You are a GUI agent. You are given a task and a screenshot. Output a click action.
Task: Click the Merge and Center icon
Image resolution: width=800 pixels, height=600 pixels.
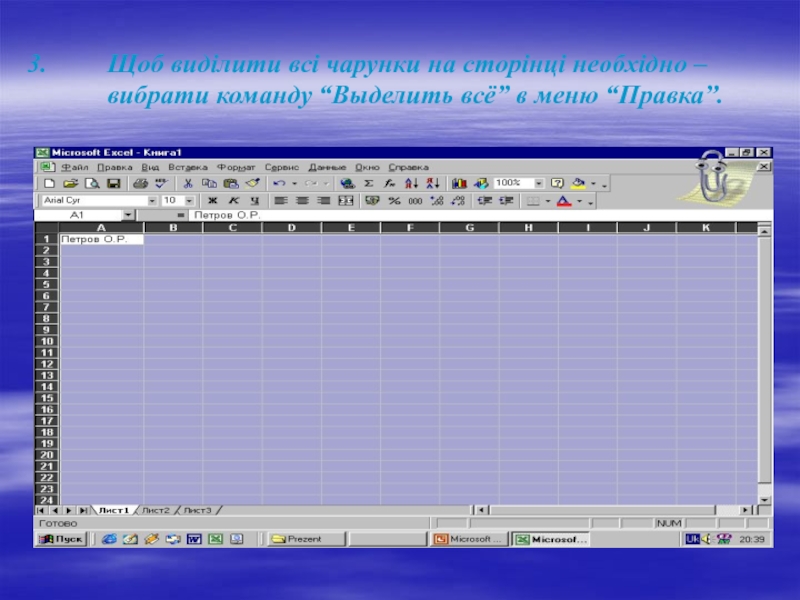346,201
